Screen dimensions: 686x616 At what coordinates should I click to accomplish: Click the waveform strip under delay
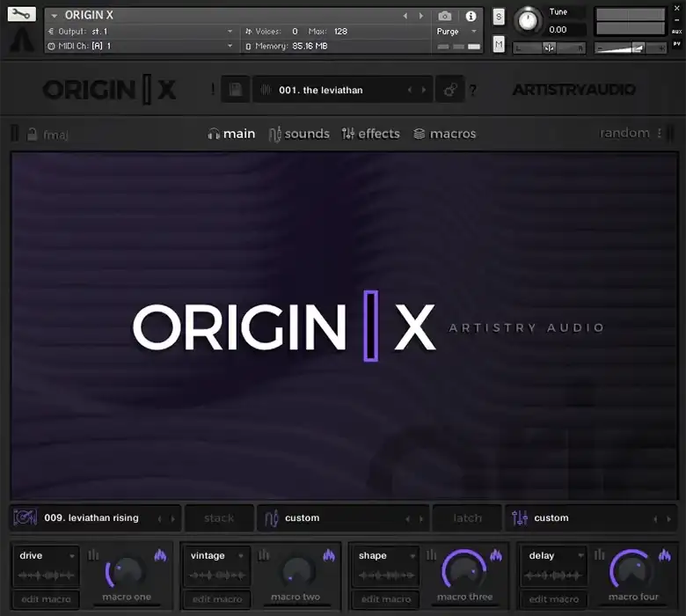553,576
